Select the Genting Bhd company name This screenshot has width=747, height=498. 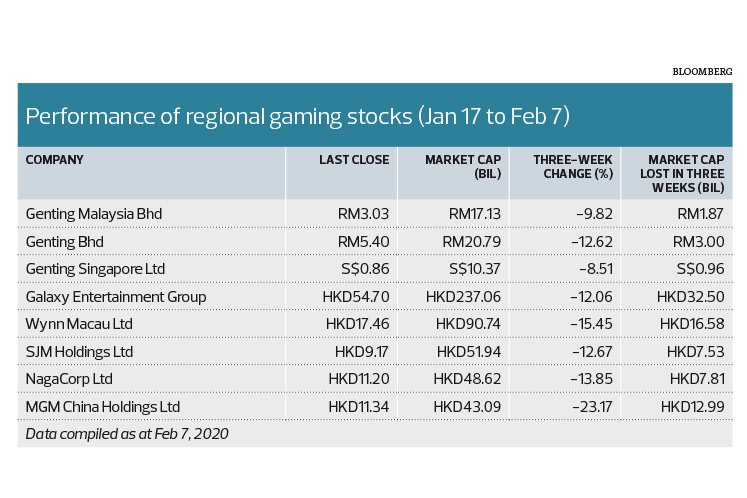pyautogui.click(x=64, y=242)
